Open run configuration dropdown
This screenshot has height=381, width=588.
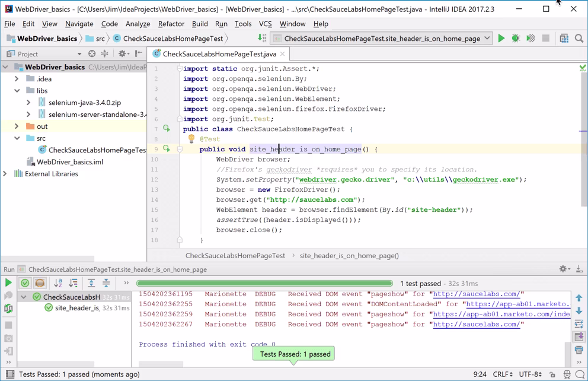click(487, 39)
